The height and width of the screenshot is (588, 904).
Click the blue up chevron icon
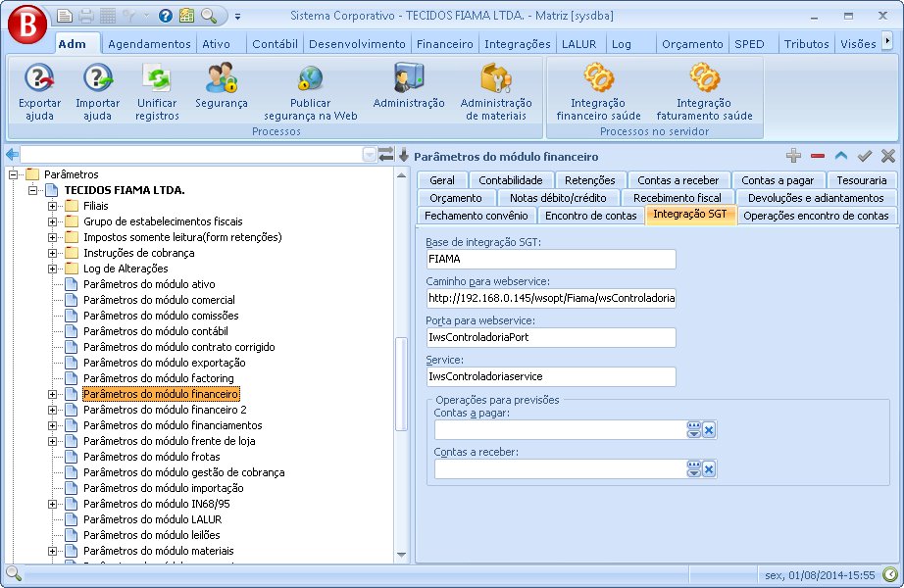tap(841, 156)
